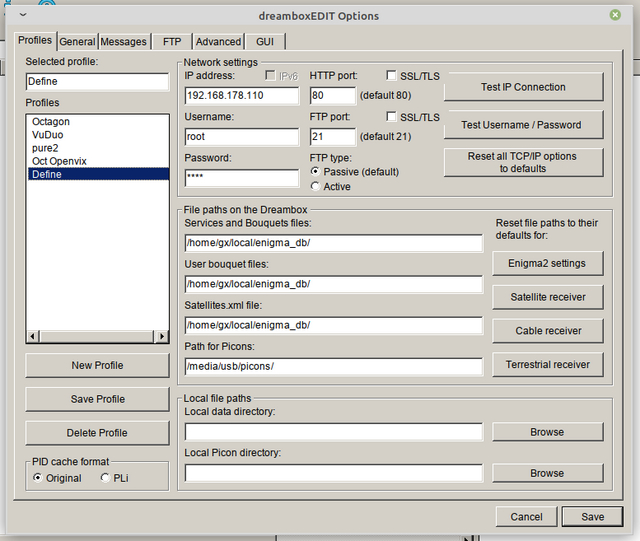Reset all TCP/IP options to defaults
The image size is (640, 541).
524,163
